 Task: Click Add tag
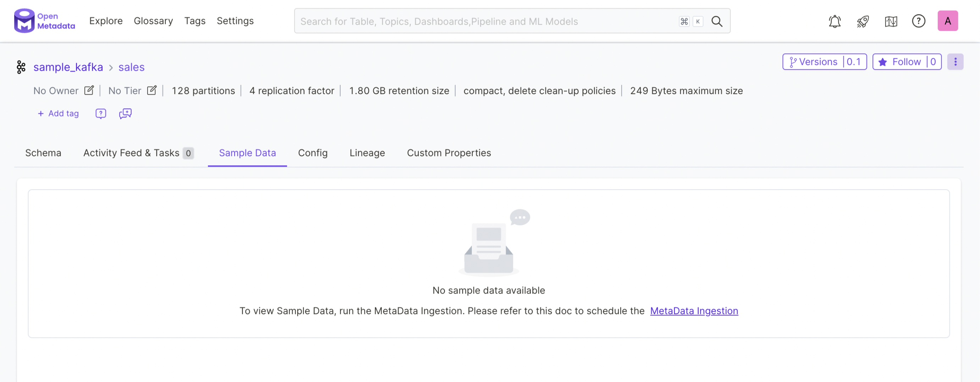[x=58, y=113]
